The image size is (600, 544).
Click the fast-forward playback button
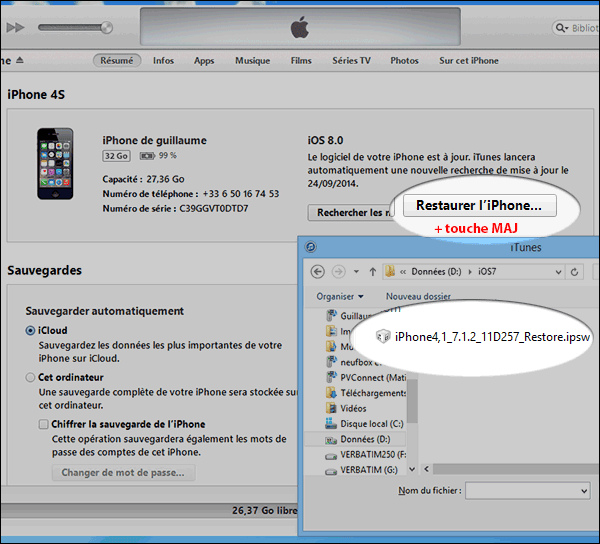(15, 28)
